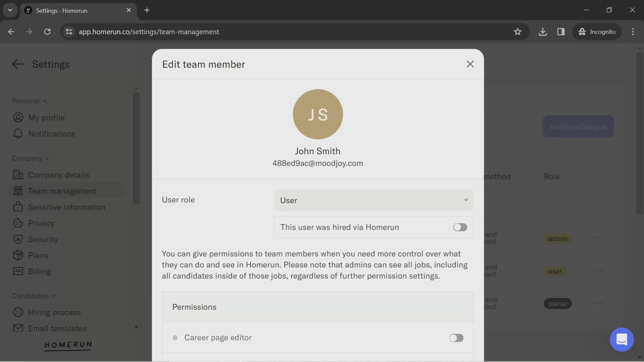Screen dimensions: 644x362
Task: Open Notifications settings
Action: point(51,134)
